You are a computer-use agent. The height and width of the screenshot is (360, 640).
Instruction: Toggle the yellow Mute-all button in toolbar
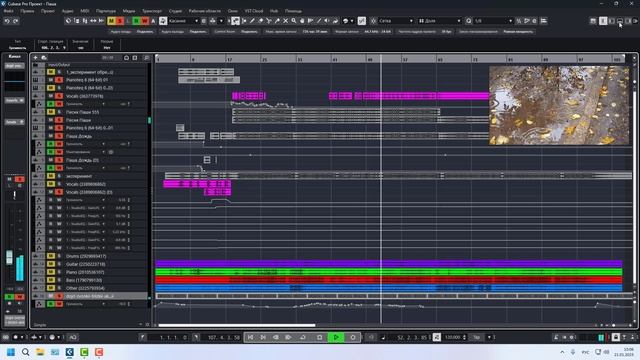pyautogui.click(x=111, y=21)
